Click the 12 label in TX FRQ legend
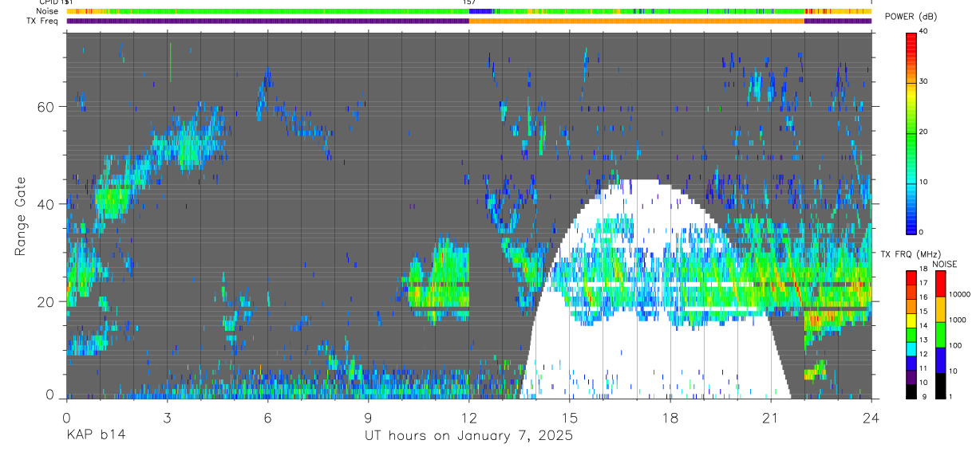Screen dimensions: 980x452 [x=924, y=356]
